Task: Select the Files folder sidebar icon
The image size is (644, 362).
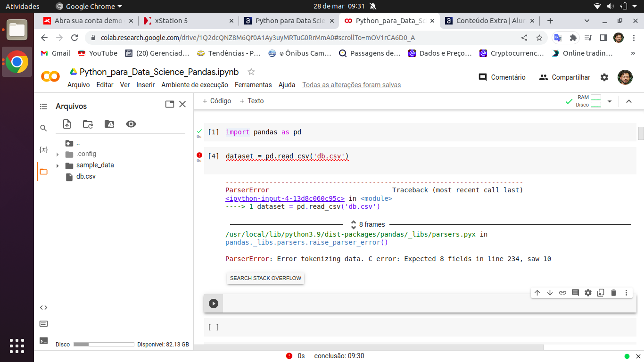Action: (x=43, y=172)
